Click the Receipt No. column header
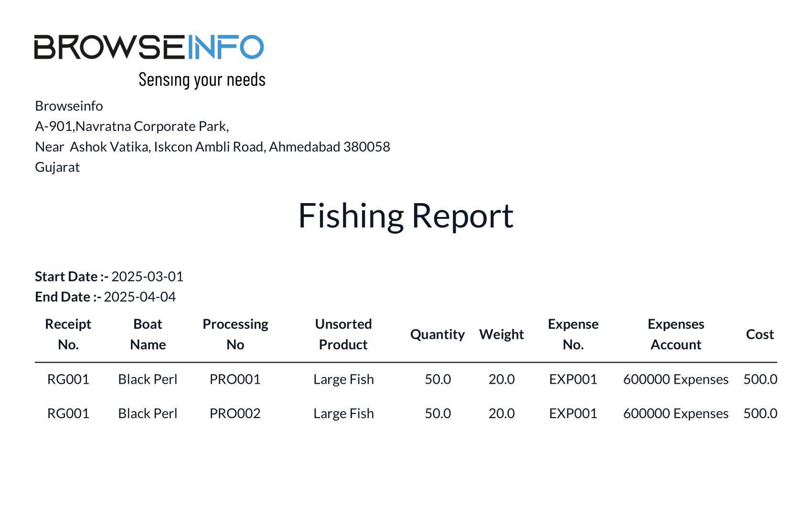The width and height of the screenshot is (812, 529). (68, 334)
